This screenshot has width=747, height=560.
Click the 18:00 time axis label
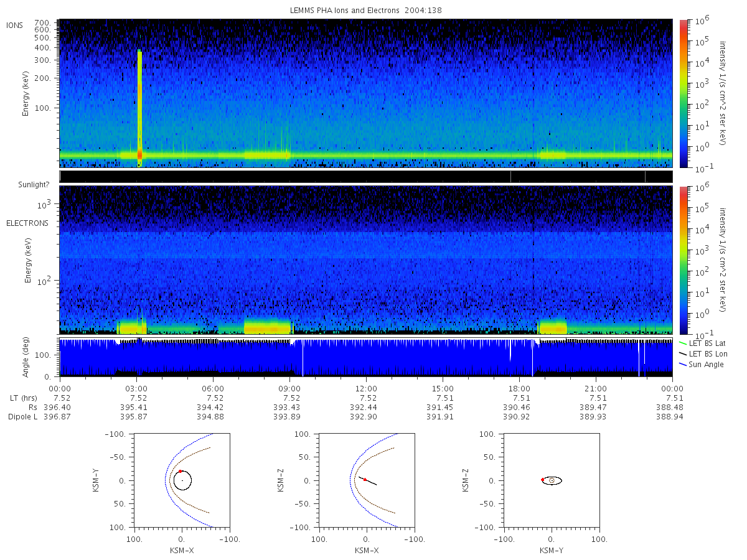tap(519, 388)
